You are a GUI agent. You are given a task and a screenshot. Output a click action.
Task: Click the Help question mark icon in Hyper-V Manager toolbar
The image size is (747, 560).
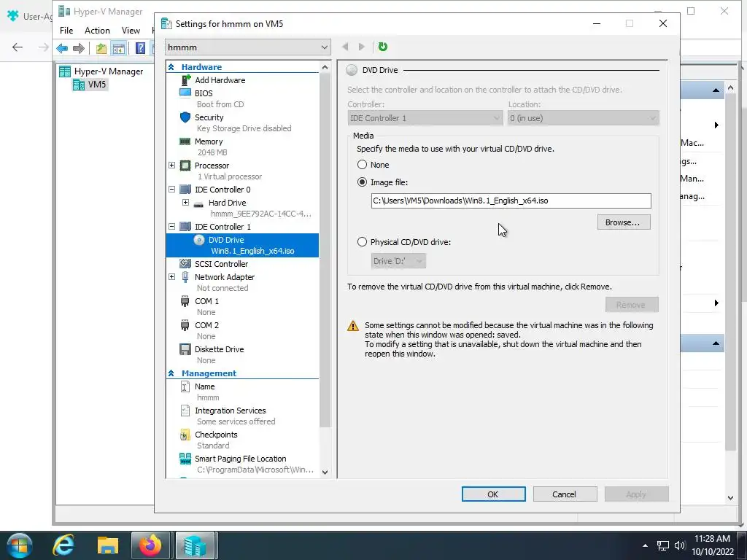point(140,47)
